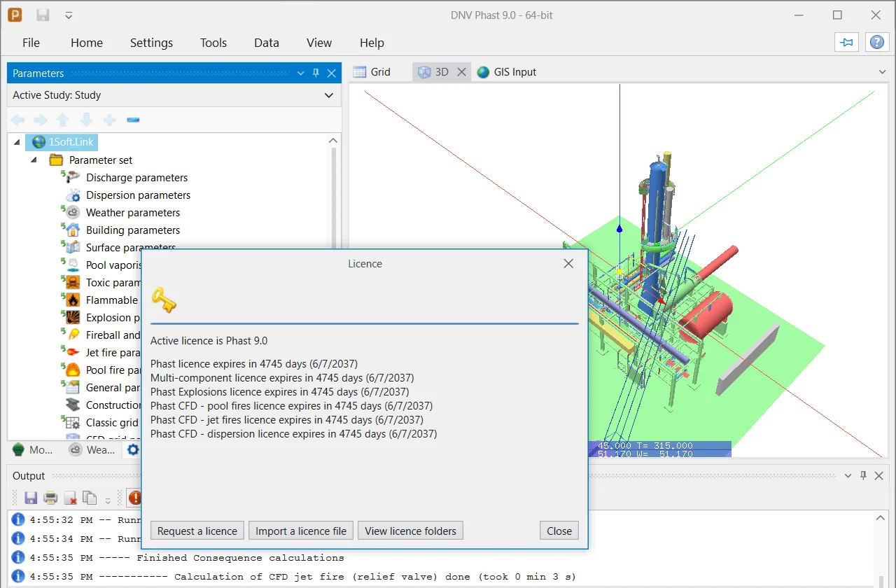Open the Settings ribbon tab
The image size is (896, 588).
[x=151, y=43]
